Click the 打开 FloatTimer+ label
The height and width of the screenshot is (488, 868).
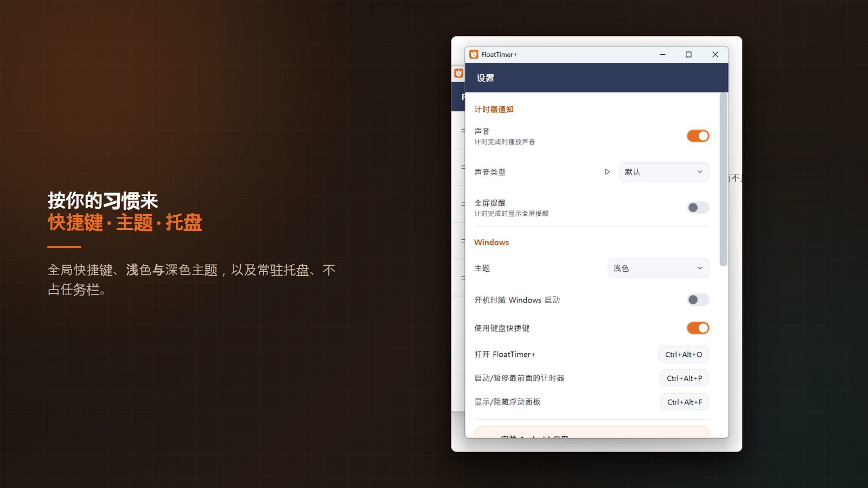[x=505, y=355]
